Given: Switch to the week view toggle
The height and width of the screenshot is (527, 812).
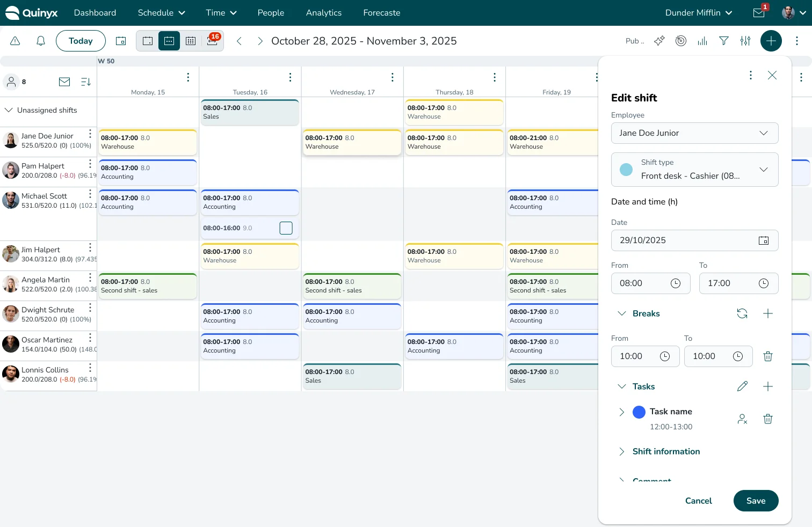Looking at the screenshot, I should tap(169, 41).
